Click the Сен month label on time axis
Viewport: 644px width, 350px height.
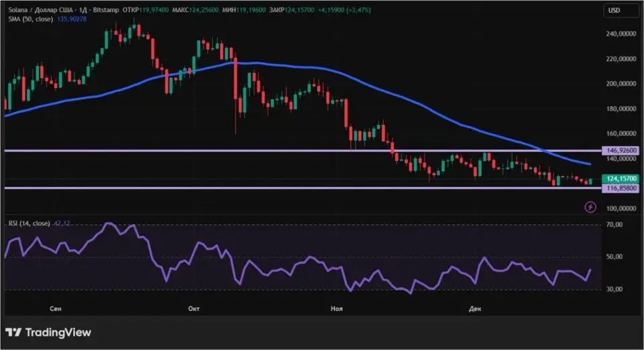56,308
